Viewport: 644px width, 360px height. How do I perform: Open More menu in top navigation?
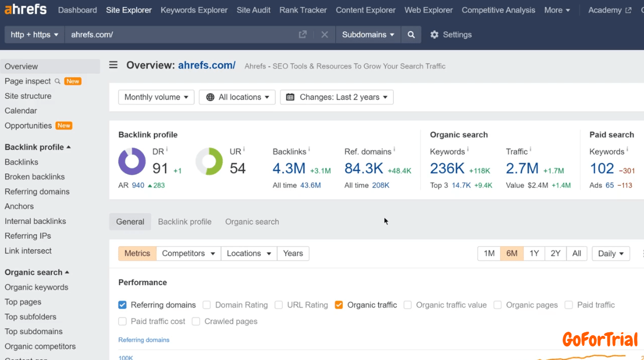(557, 10)
